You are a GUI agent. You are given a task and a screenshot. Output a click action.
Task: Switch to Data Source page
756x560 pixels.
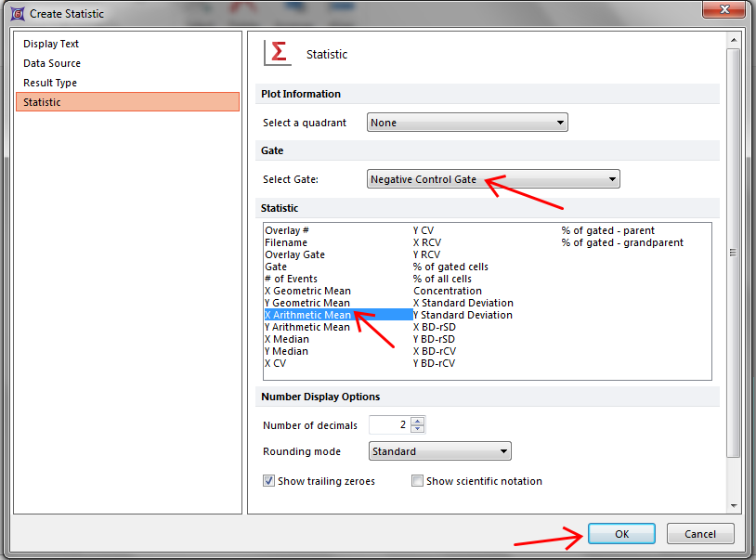pos(52,63)
